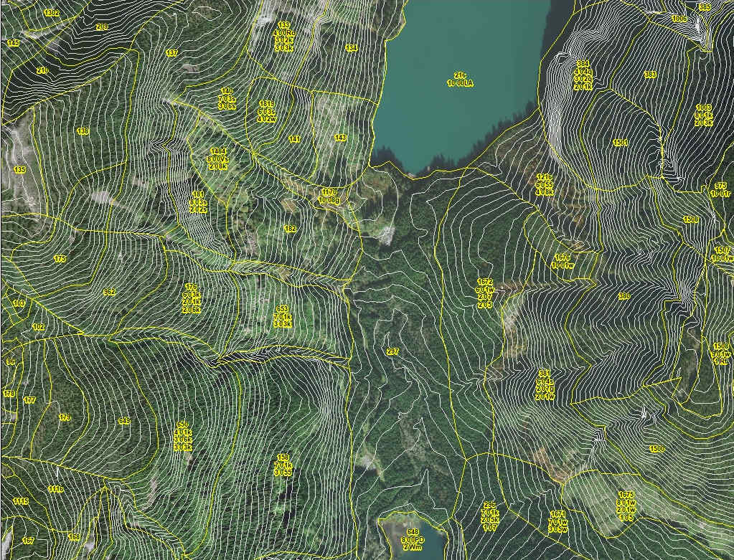Click the area labeled 380
The height and width of the screenshot is (560, 734).
point(624,295)
